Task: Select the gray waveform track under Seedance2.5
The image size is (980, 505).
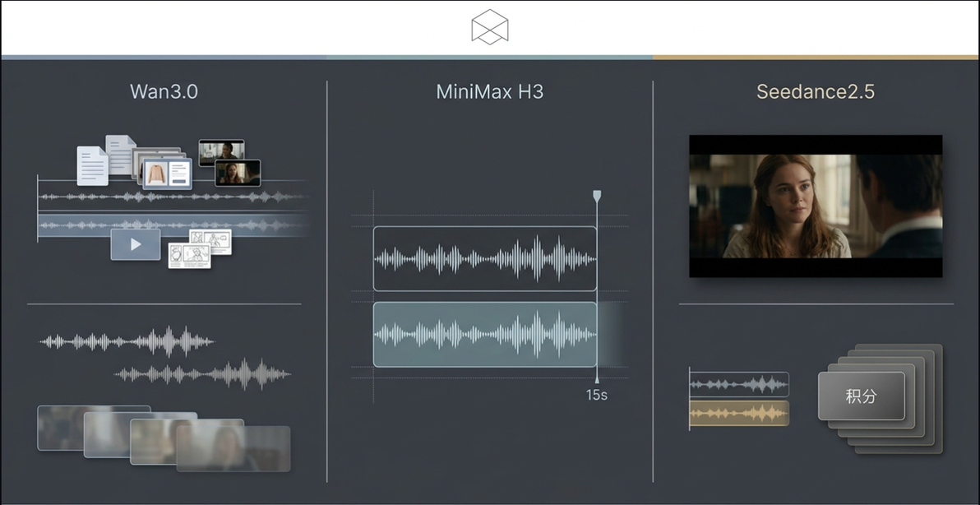Action: (x=739, y=384)
